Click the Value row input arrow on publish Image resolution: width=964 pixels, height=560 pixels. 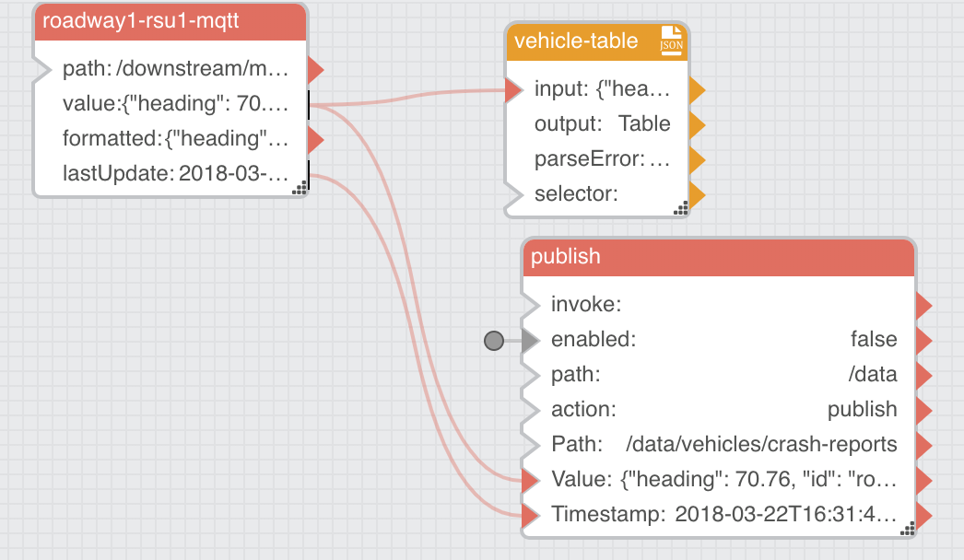click(x=531, y=480)
